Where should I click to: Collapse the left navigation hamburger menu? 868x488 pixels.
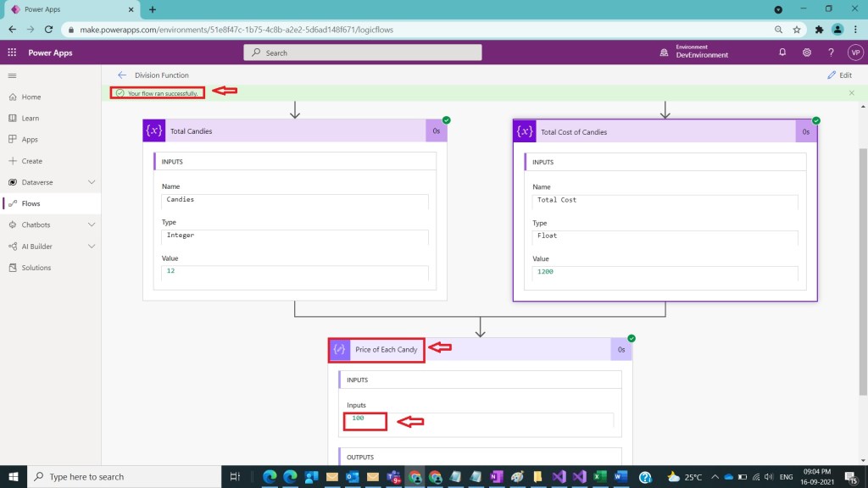[12, 75]
